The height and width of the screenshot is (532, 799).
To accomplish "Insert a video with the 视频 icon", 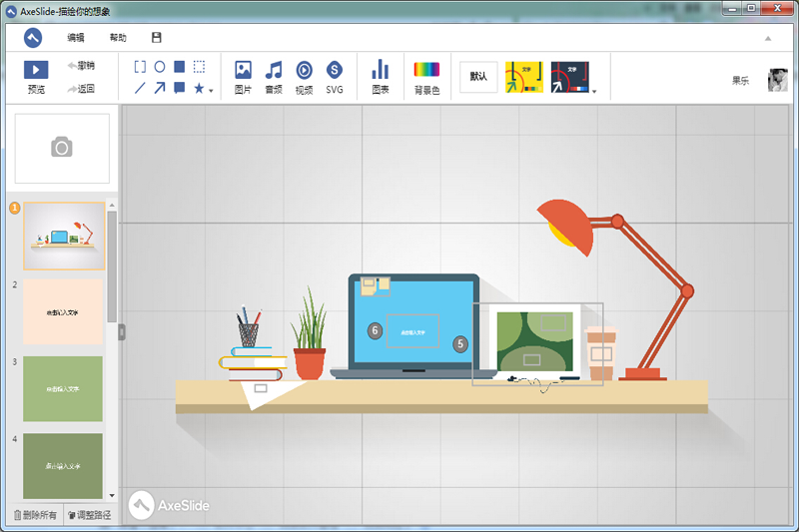I will coord(304,70).
